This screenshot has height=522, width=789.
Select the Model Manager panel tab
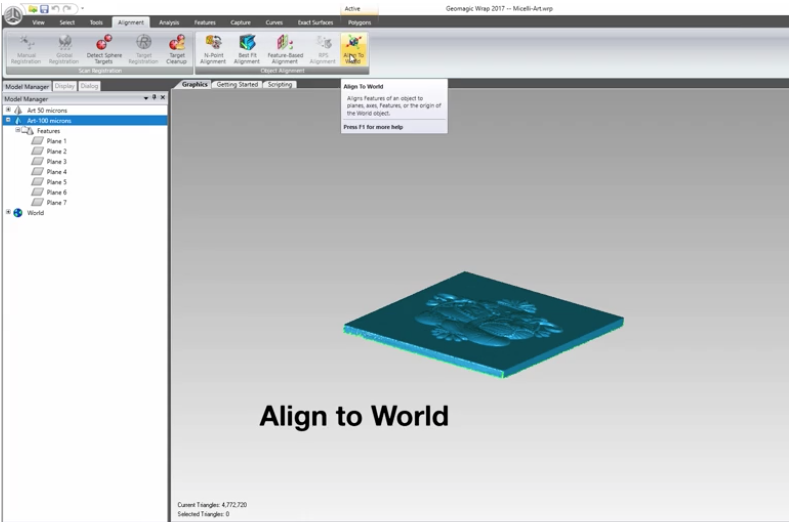pyautogui.click(x=27, y=87)
